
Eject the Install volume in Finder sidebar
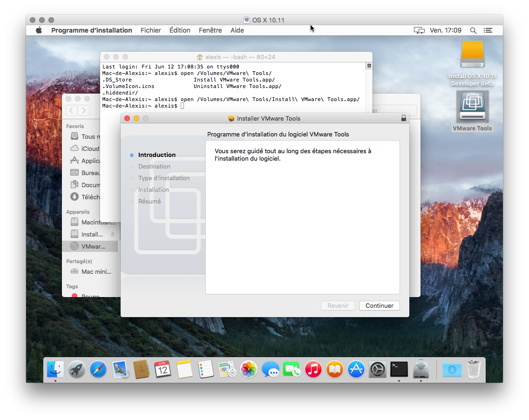click(113, 234)
